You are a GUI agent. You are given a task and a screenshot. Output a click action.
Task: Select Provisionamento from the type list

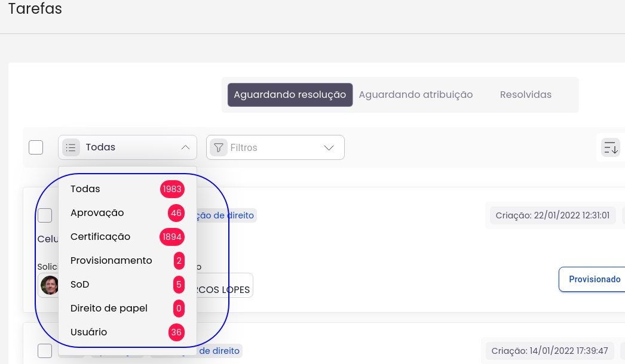click(111, 261)
